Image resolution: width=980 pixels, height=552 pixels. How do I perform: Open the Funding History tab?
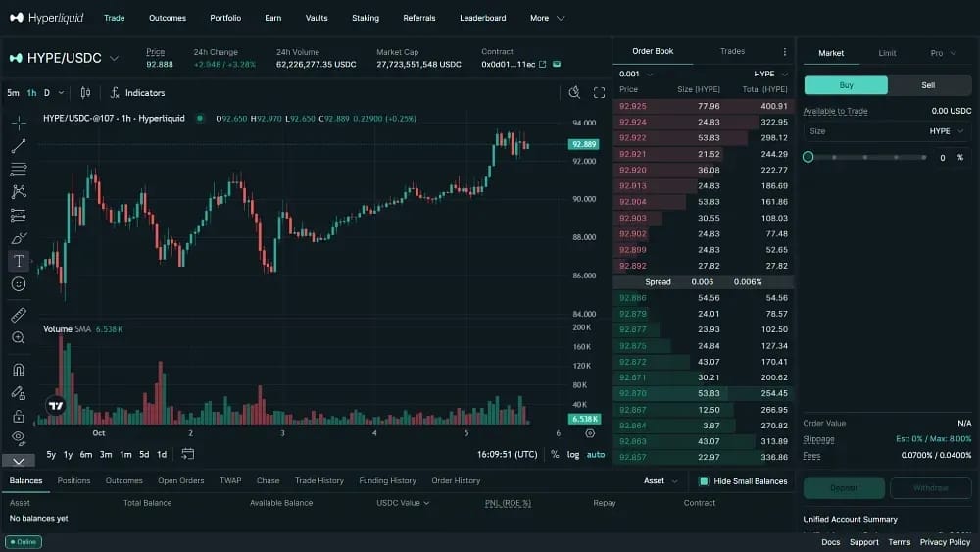click(x=387, y=480)
